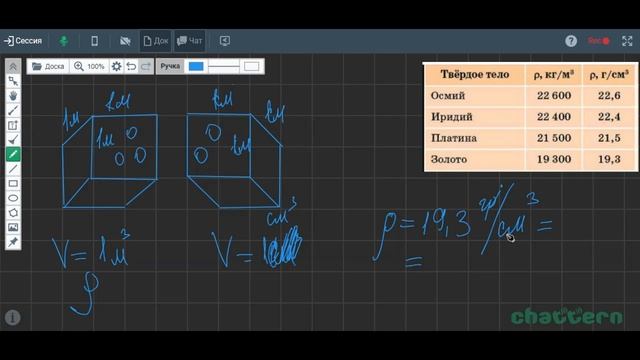Viewport: 640px width, 360px height.
Task: Redo the undone stroke
Action: coord(146,67)
